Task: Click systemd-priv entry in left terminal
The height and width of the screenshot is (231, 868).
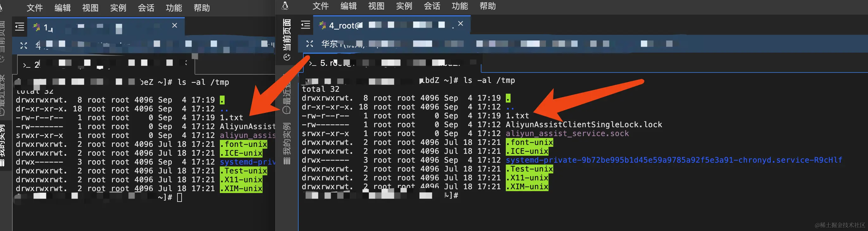Action: point(248,162)
